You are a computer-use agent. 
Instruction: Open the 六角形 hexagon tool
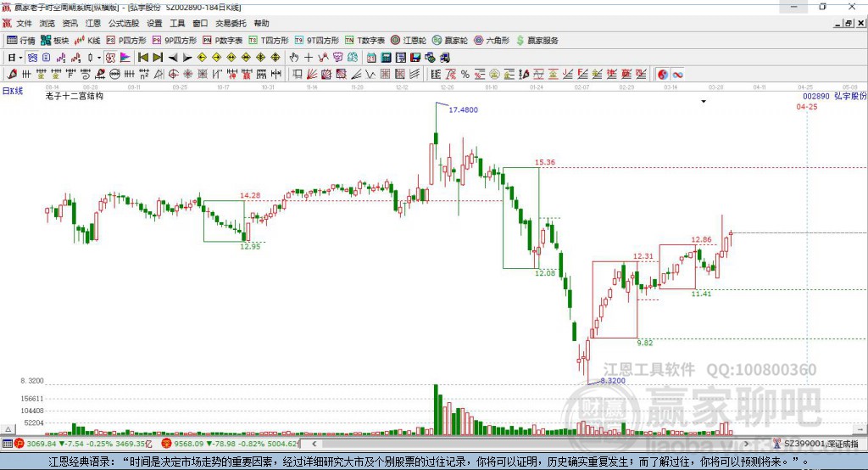[x=492, y=41]
